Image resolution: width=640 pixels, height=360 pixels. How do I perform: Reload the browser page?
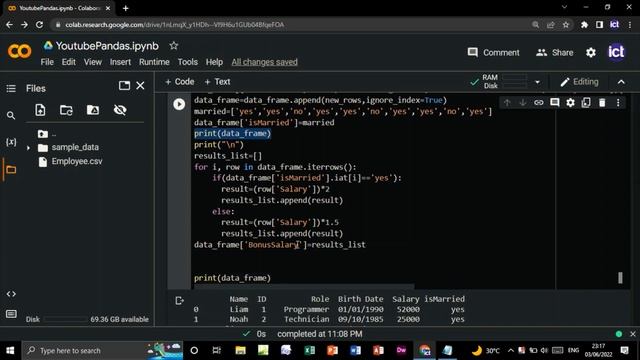click(39, 24)
